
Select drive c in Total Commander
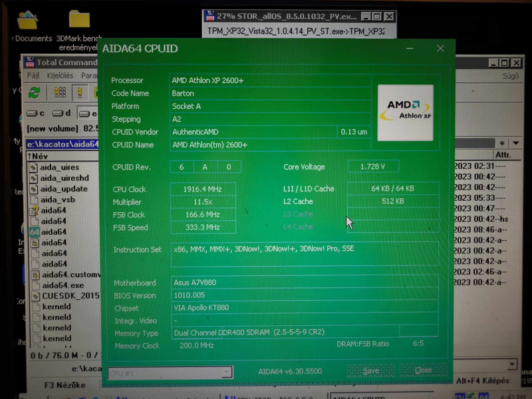[x=36, y=113]
